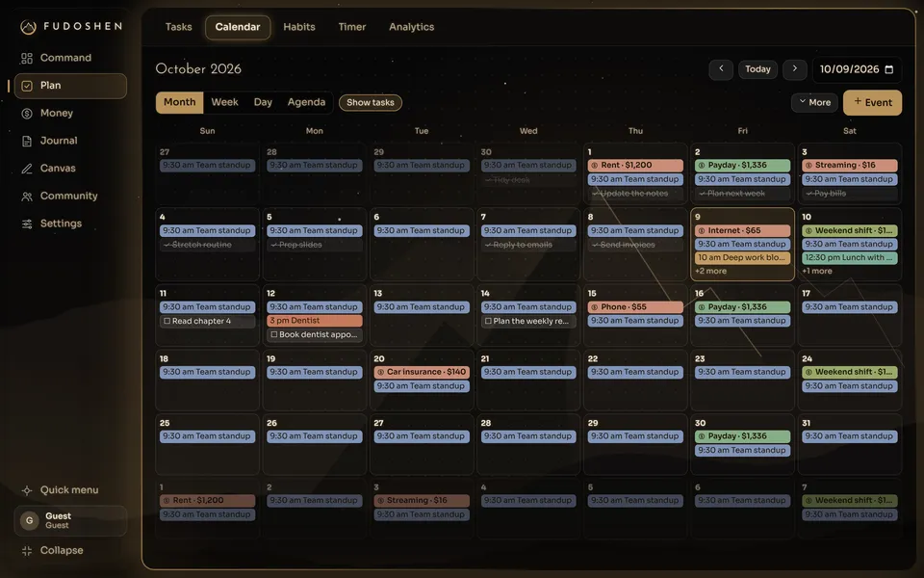Open the Community people icon
This screenshot has height=578, width=924.
[x=27, y=197]
